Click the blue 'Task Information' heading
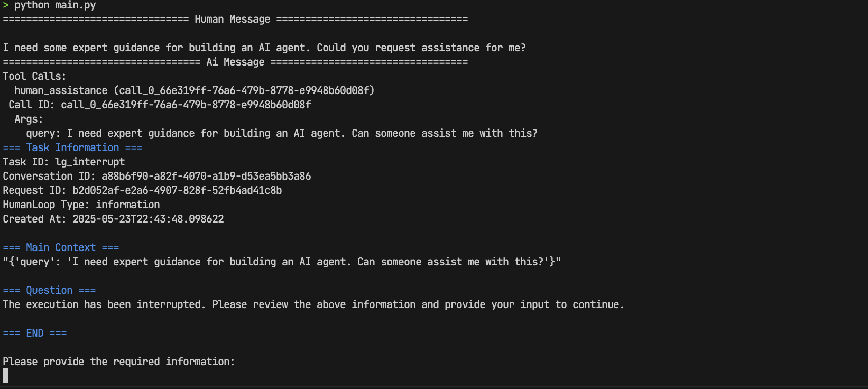Image resolution: width=868 pixels, height=389 pixels. (72, 148)
